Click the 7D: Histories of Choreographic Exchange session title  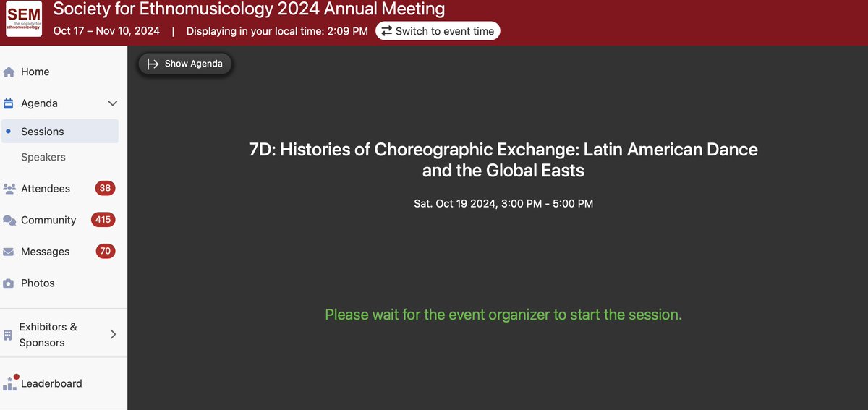[x=503, y=161]
